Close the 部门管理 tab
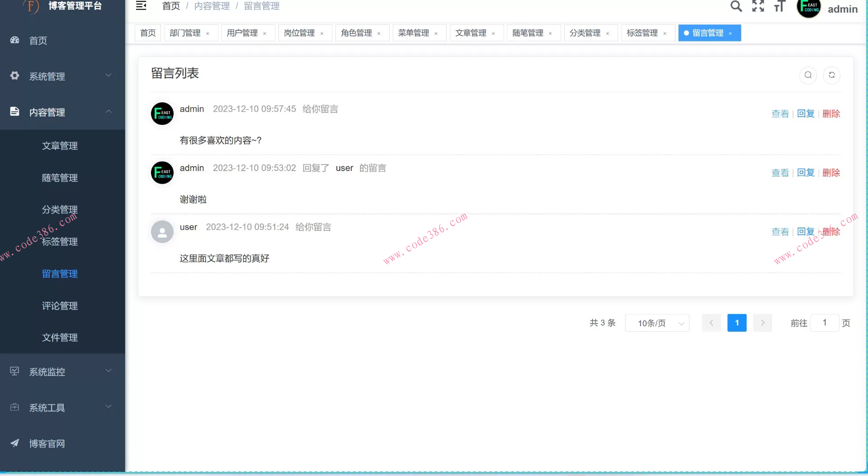 point(208,33)
